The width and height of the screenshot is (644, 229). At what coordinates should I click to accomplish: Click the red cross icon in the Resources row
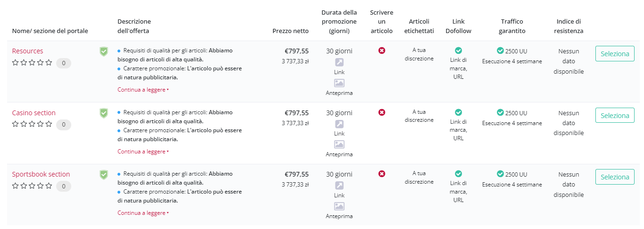tap(382, 51)
